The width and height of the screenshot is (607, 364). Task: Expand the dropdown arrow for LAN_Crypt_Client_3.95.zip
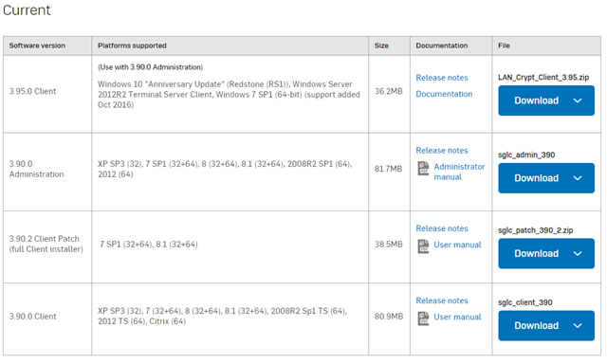578,100
